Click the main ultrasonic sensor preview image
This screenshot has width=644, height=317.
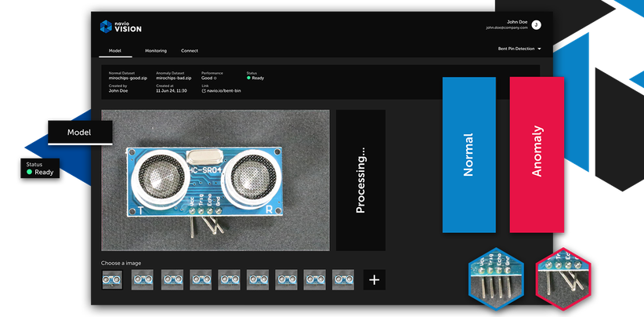215,180
